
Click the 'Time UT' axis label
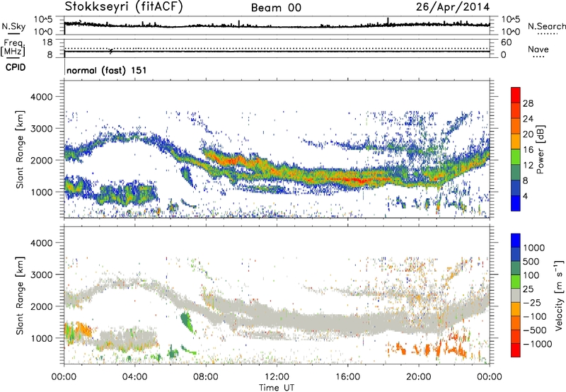point(277,388)
